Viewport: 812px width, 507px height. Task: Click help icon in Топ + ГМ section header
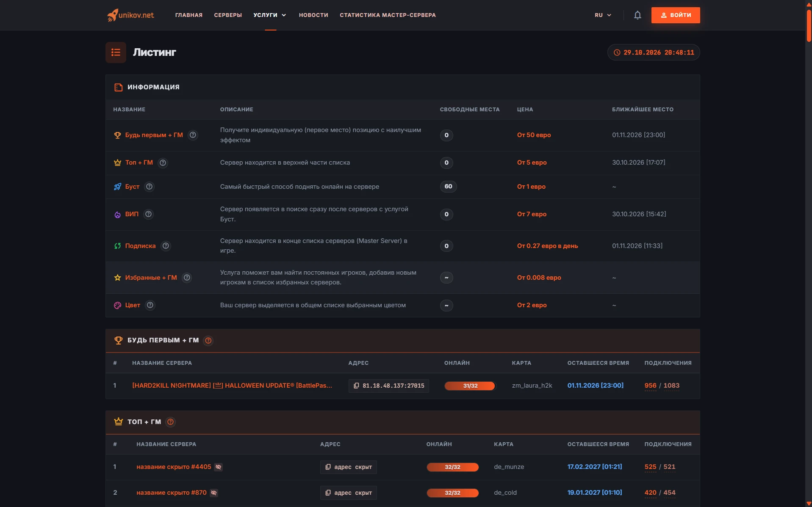pos(170,422)
